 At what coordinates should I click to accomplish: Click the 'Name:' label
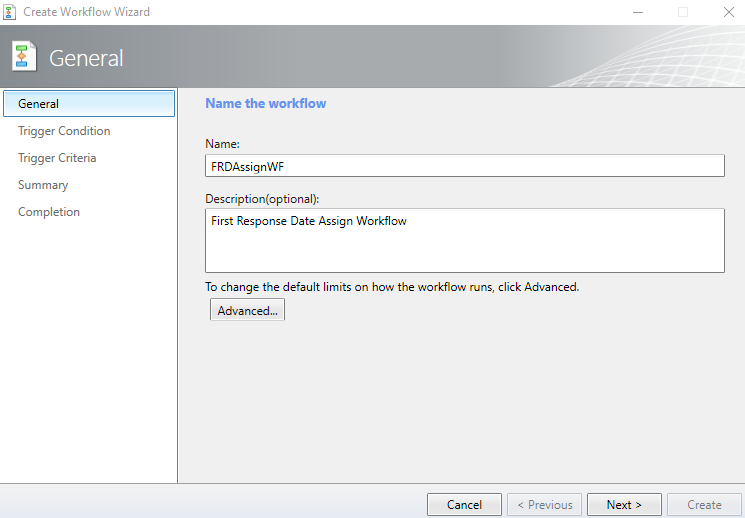[222, 144]
